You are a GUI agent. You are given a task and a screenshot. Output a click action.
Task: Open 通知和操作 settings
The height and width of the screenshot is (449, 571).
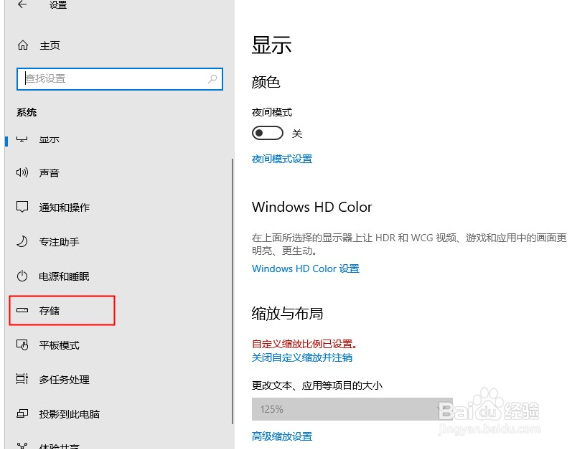click(x=64, y=207)
